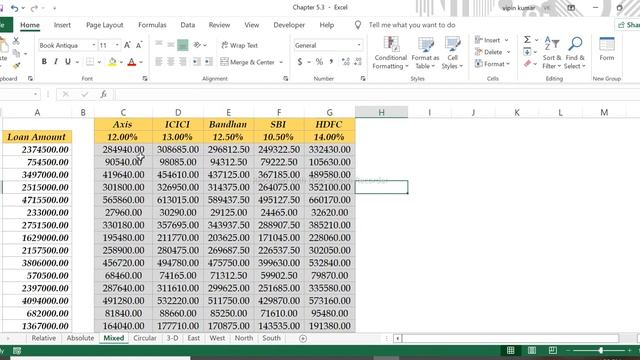The height and width of the screenshot is (360, 640).
Task: Toggle Bold formatting
Action: point(44,62)
